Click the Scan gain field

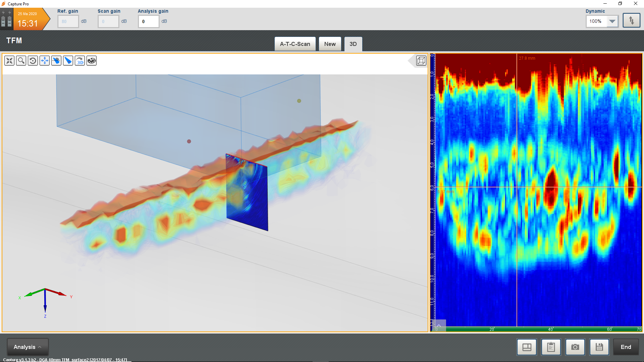[x=108, y=21]
